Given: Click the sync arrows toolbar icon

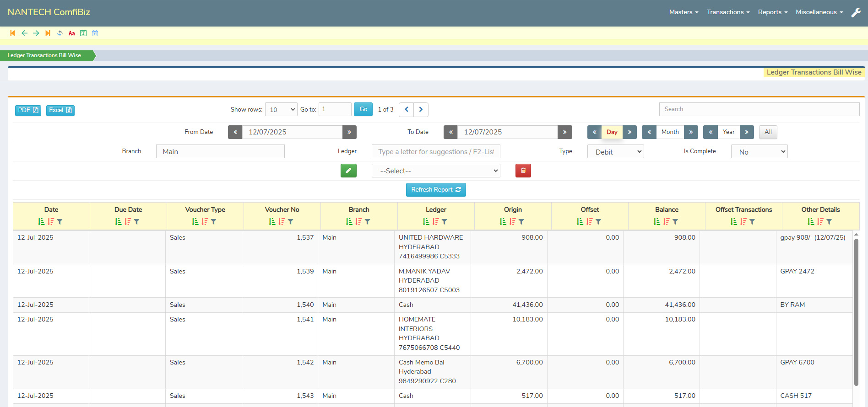Looking at the screenshot, I should (x=60, y=33).
